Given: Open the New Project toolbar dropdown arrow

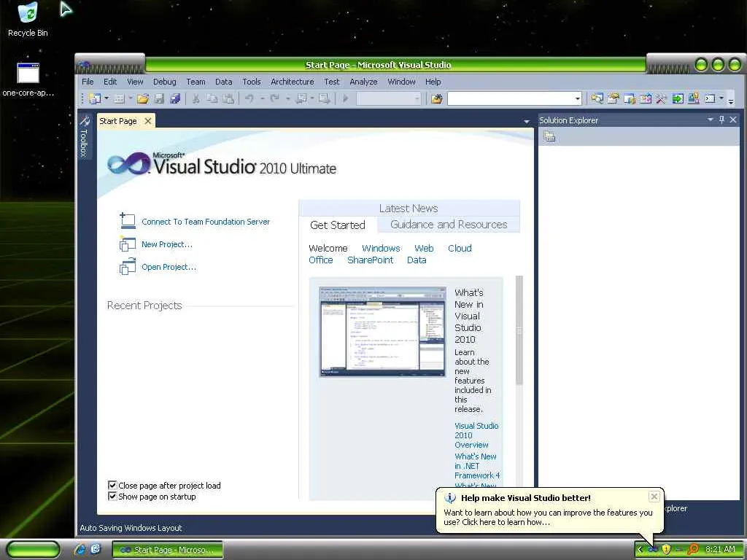Looking at the screenshot, I should (x=107, y=98).
